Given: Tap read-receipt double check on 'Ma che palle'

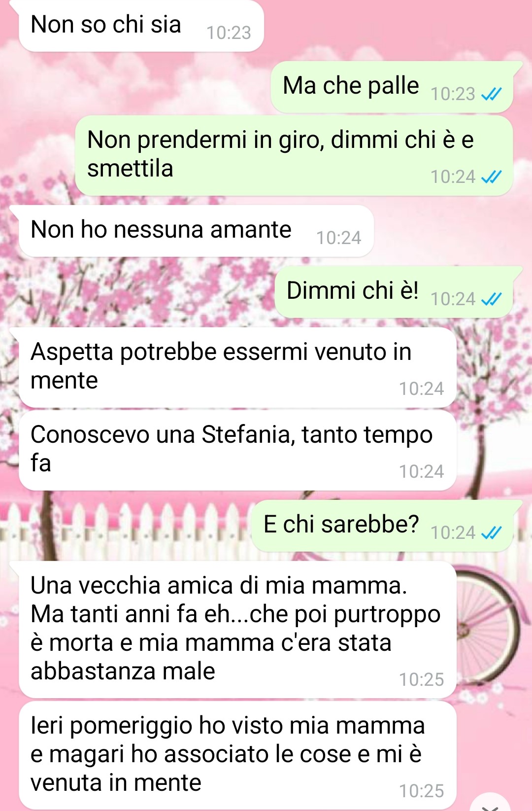Looking at the screenshot, I should point(491,94).
